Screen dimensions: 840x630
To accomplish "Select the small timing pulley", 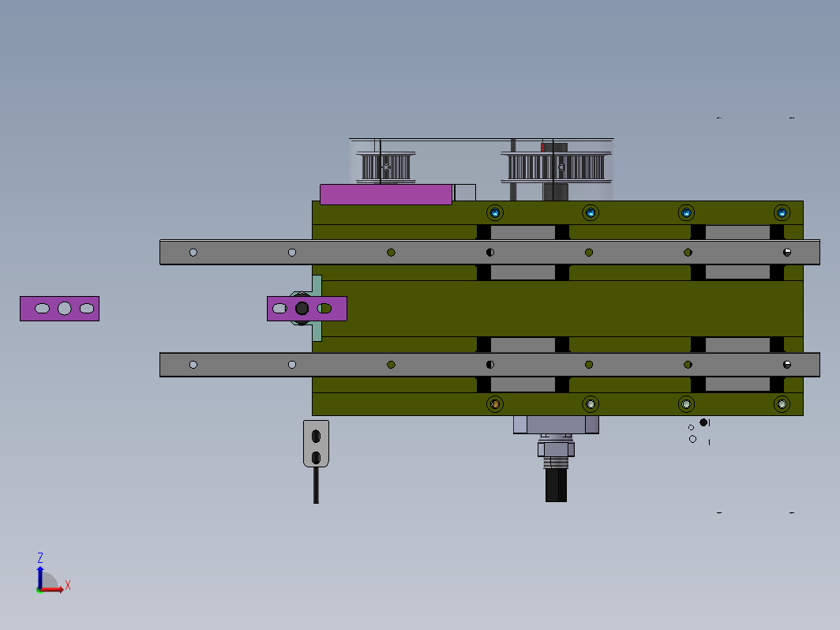I will coord(386,167).
